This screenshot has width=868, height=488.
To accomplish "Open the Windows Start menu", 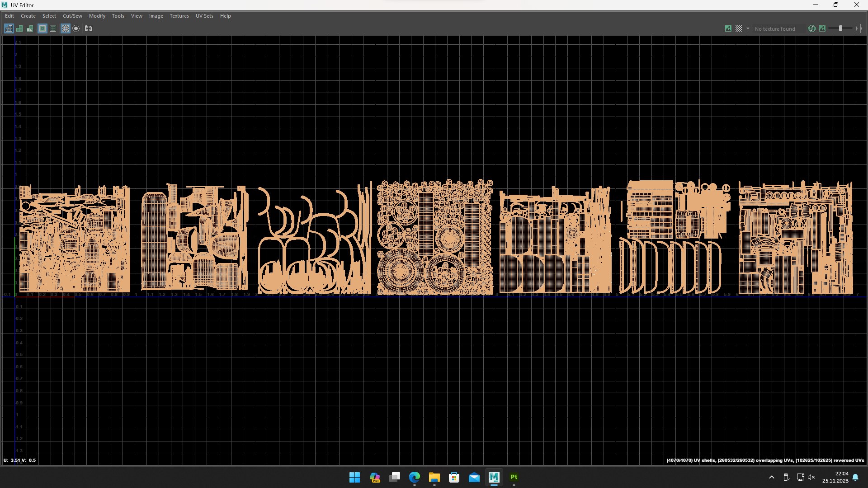I will [355, 477].
